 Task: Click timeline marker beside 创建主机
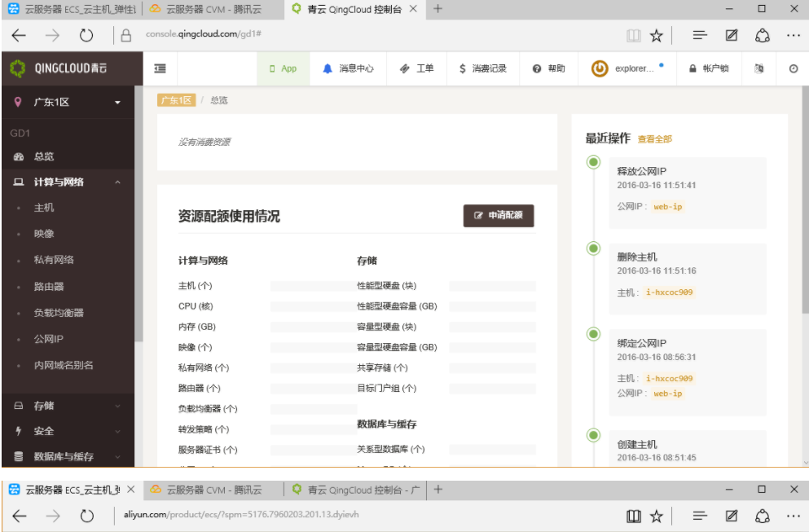[593, 435]
